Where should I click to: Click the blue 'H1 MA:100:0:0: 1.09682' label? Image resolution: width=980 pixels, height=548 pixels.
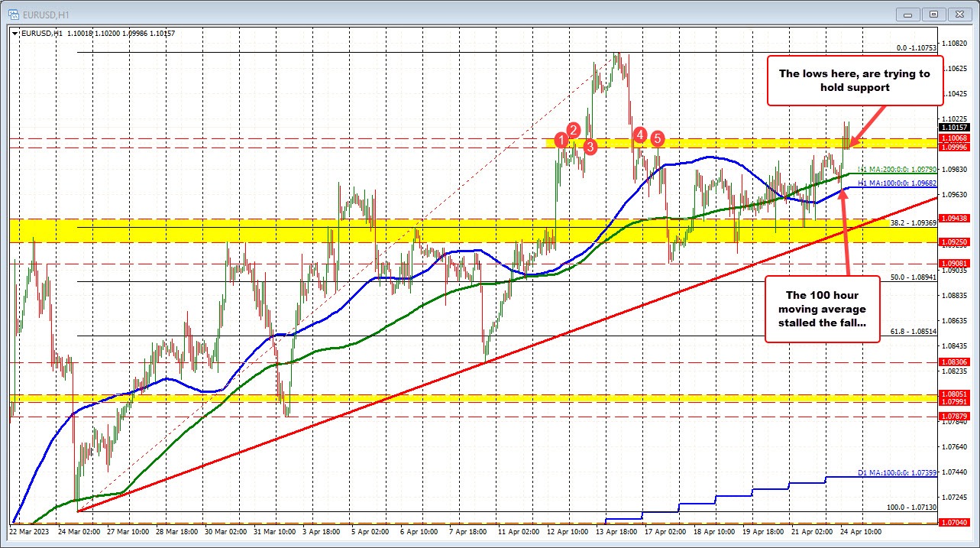click(899, 183)
